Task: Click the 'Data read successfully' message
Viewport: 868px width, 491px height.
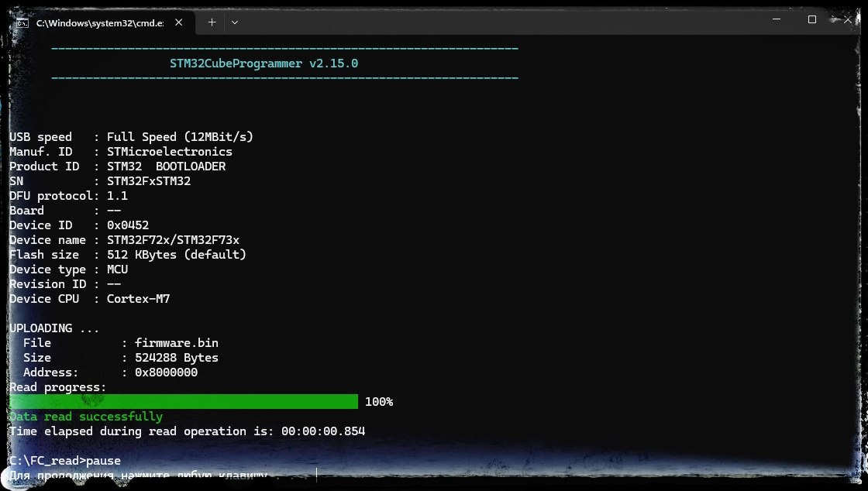Action: (86, 417)
